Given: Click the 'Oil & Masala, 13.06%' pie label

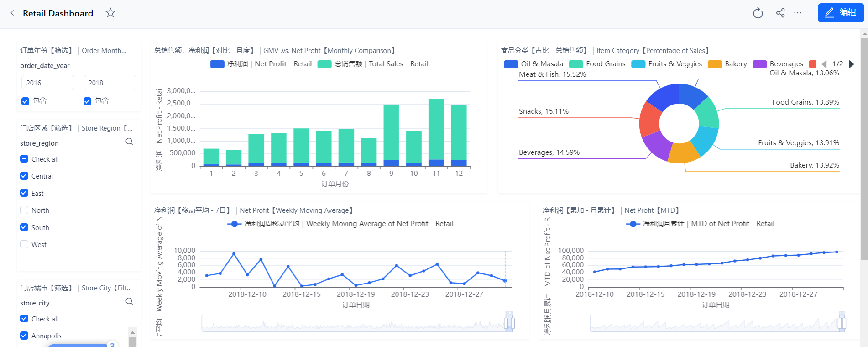Looking at the screenshot, I should 804,73.
